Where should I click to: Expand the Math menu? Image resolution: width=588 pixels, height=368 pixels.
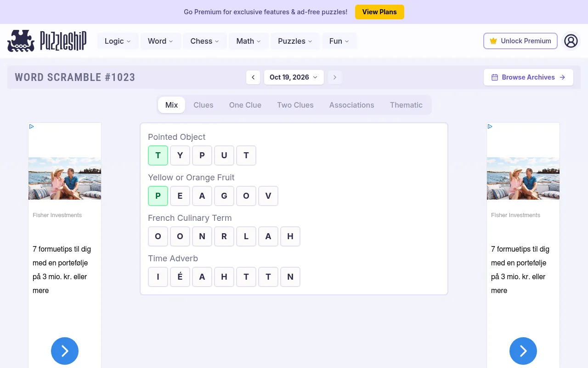pos(249,41)
